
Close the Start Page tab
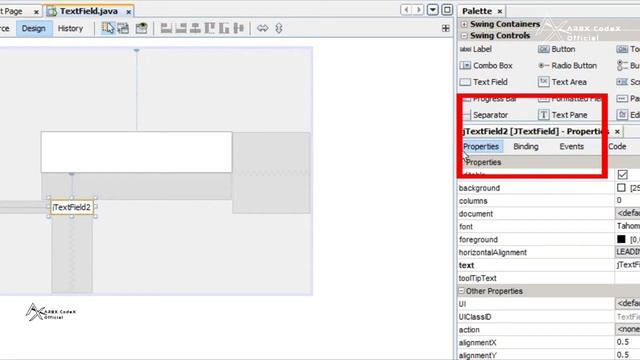(36, 12)
